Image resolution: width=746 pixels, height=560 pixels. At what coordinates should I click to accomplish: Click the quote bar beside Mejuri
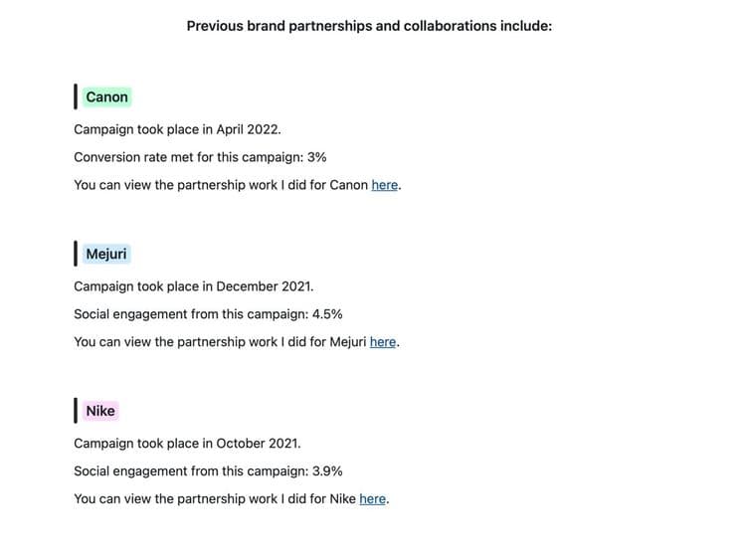76,254
